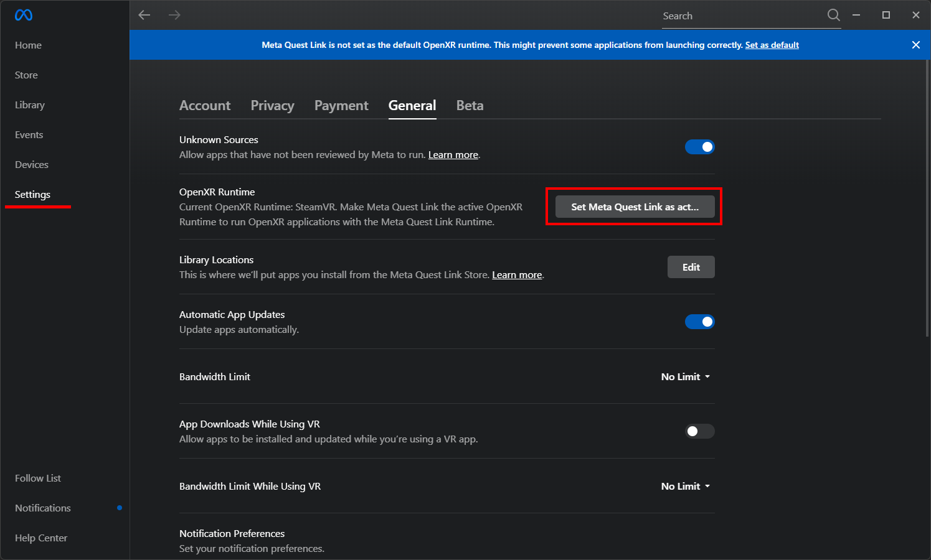This screenshot has height=560, width=931.
Task: Enable App Downloads While Using VR
Action: pyautogui.click(x=699, y=431)
